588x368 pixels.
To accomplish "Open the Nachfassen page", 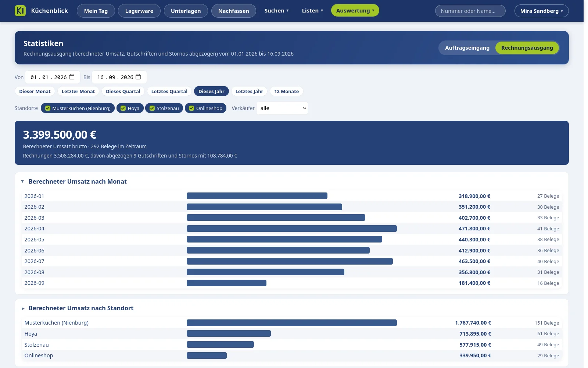I will [234, 11].
